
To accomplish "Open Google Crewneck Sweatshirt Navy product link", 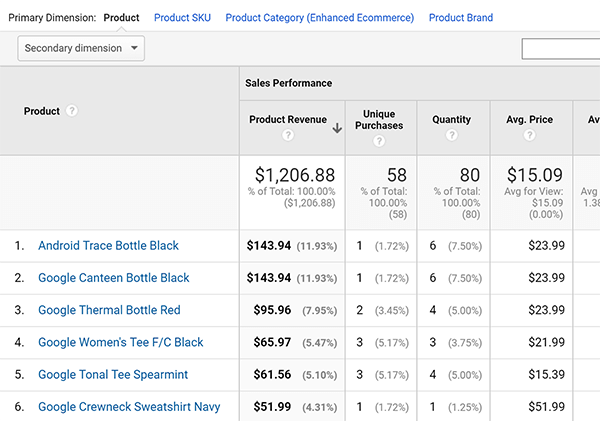I will point(129,406).
